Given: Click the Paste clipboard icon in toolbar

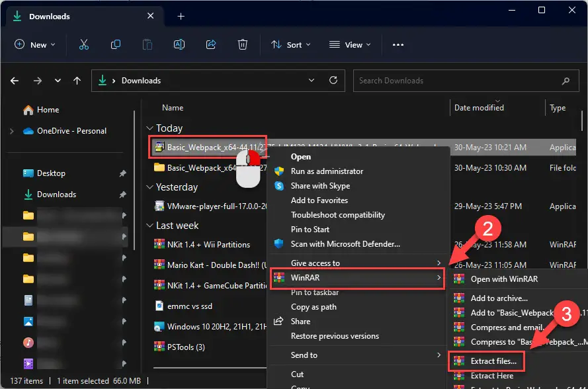Looking at the screenshot, I should point(147,44).
